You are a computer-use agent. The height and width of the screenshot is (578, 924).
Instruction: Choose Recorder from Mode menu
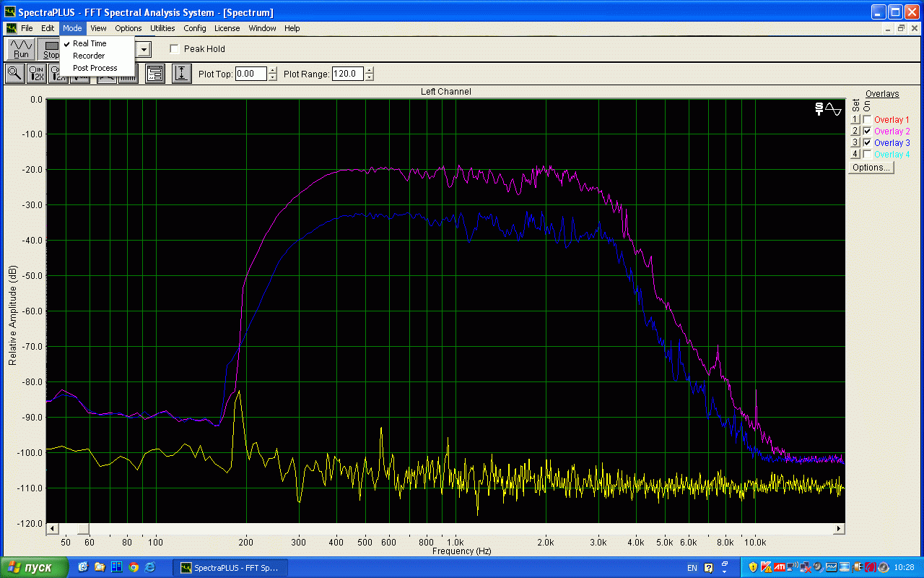click(x=89, y=56)
